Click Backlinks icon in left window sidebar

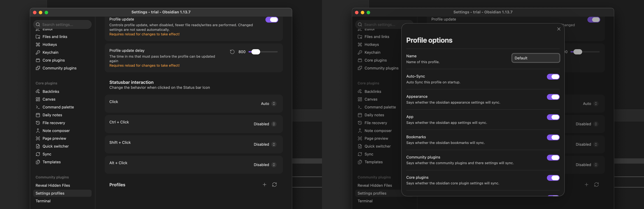[38, 91]
